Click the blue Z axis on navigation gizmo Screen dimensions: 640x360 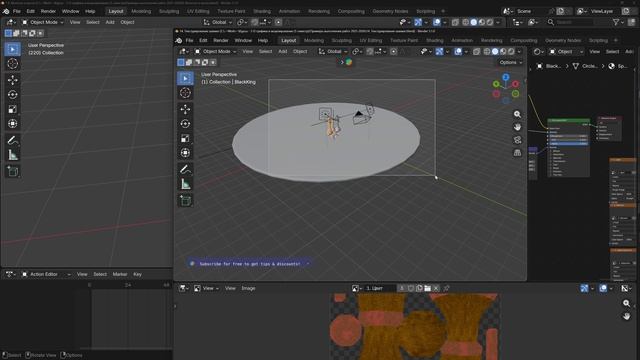[506, 77]
